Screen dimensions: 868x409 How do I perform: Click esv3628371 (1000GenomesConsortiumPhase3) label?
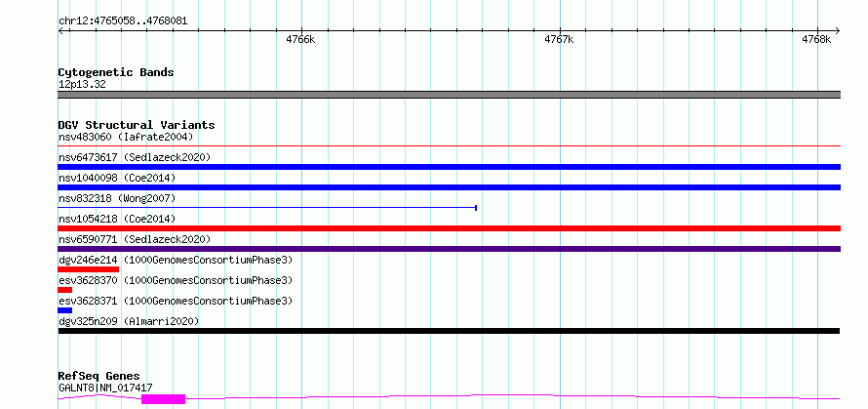point(176,301)
